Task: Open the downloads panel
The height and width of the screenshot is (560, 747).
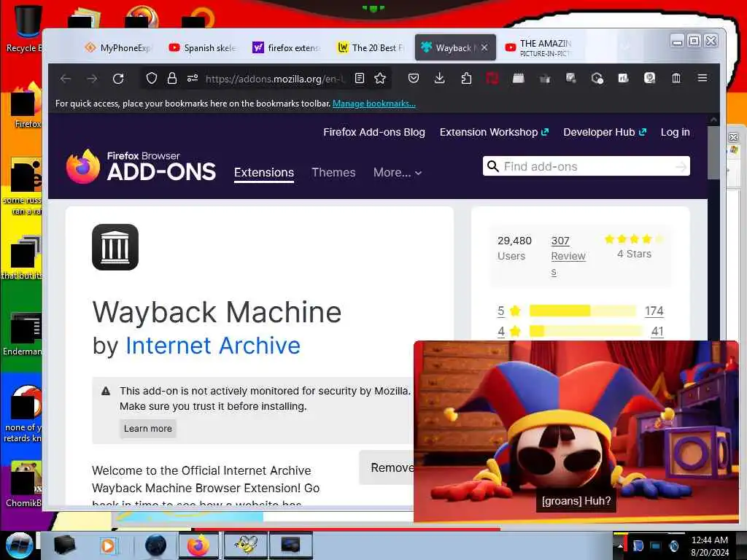Action: (x=440, y=78)
